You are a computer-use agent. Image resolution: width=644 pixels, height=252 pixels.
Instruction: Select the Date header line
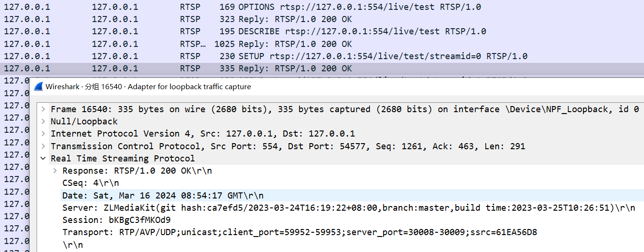[x=340, y=195]
